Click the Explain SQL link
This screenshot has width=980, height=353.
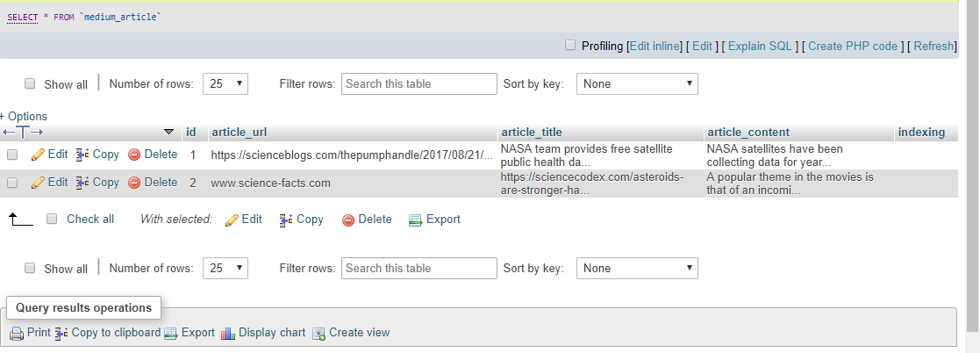point(760,46)
